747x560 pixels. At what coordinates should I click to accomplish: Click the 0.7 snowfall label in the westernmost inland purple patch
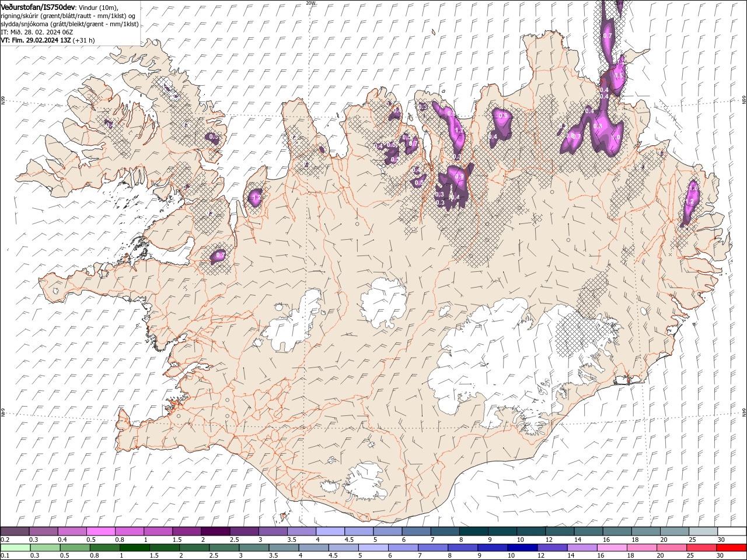(x=220, y=256)
